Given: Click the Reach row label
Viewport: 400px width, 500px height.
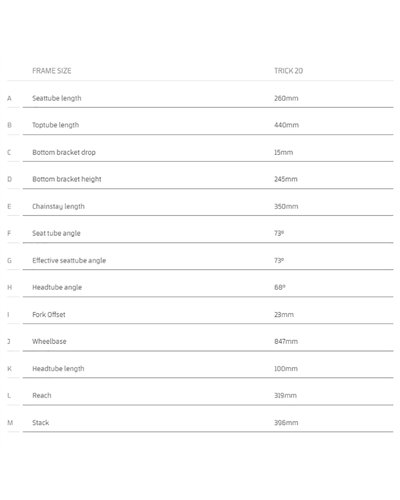Looking at the screenshot, I should pyautogui.click(x=42, y=395).
